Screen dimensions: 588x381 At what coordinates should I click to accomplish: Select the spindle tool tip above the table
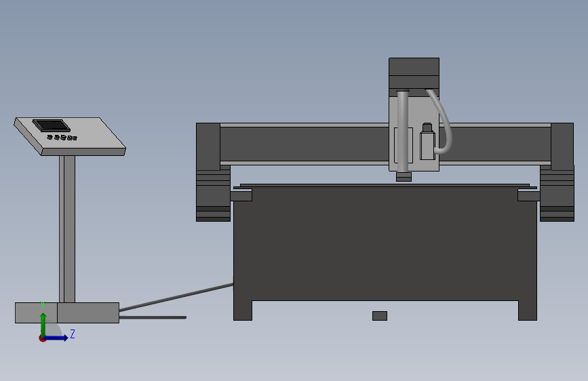(x=404, y=177)
